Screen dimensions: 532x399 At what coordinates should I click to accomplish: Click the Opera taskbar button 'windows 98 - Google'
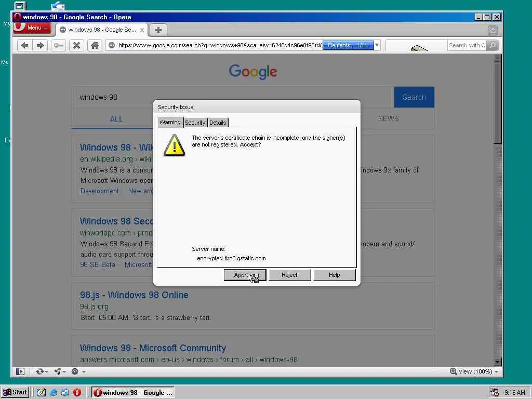pos(134,393)
